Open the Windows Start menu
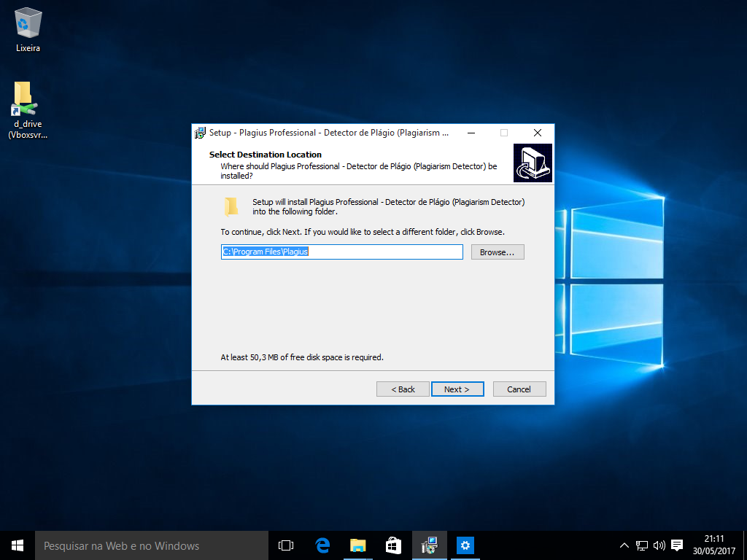Viewport: 747px width, 560px height. tap(18, 545)
